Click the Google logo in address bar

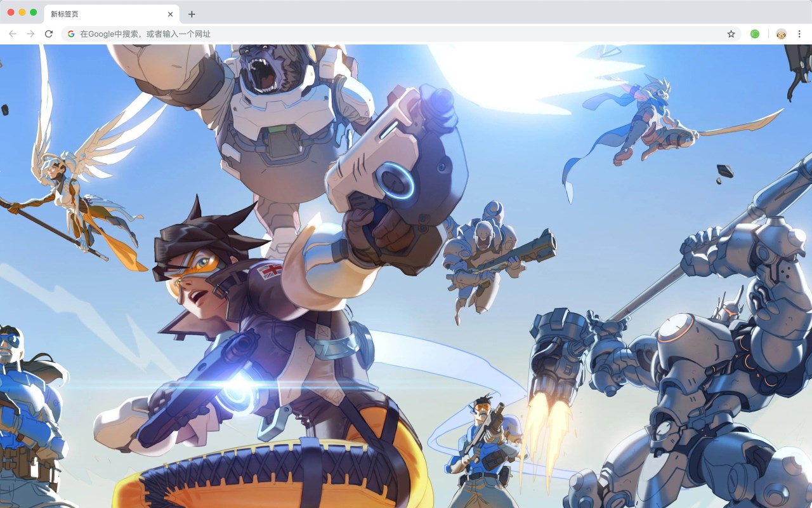pos(71,34)
